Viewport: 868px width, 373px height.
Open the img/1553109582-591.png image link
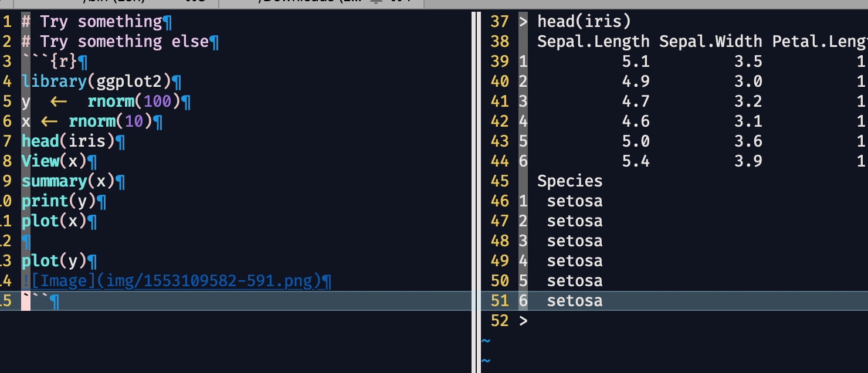171,281
